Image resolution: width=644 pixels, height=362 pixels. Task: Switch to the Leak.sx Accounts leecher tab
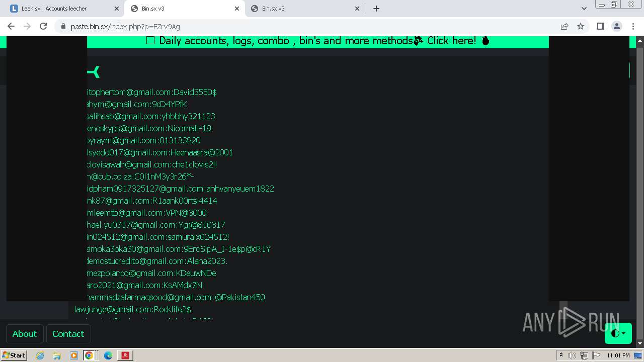coord(64,9)
